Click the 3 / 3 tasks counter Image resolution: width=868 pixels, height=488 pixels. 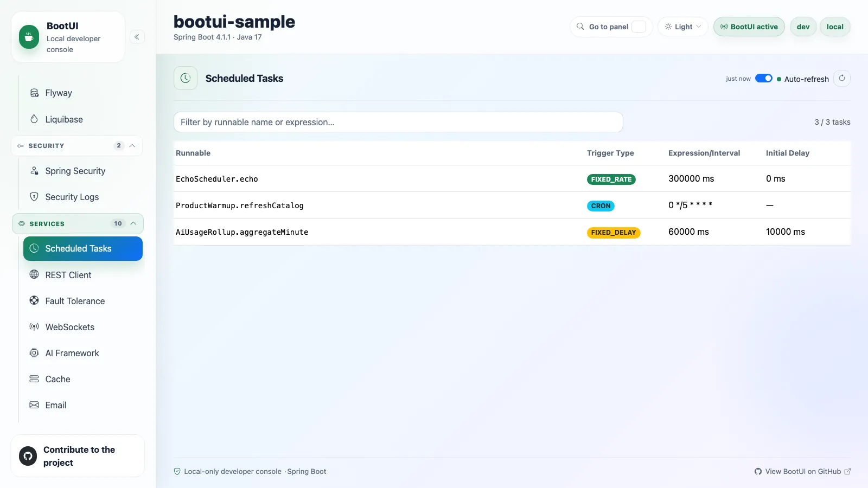coord(832,122)
